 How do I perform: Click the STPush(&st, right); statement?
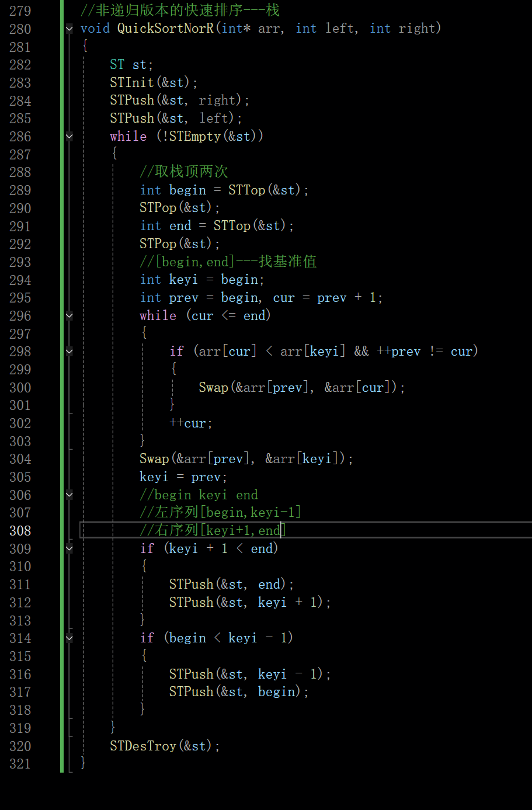pos(180,100)
